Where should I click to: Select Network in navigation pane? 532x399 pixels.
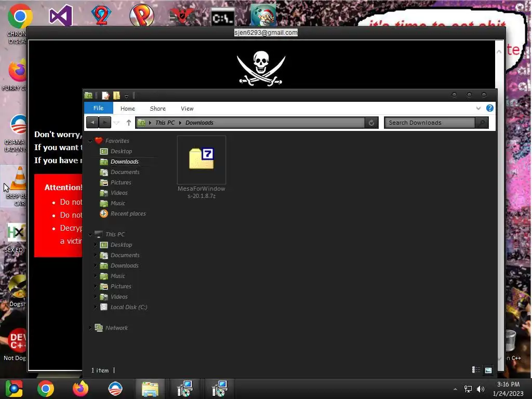pyautogui.click(x=116, y=328)
